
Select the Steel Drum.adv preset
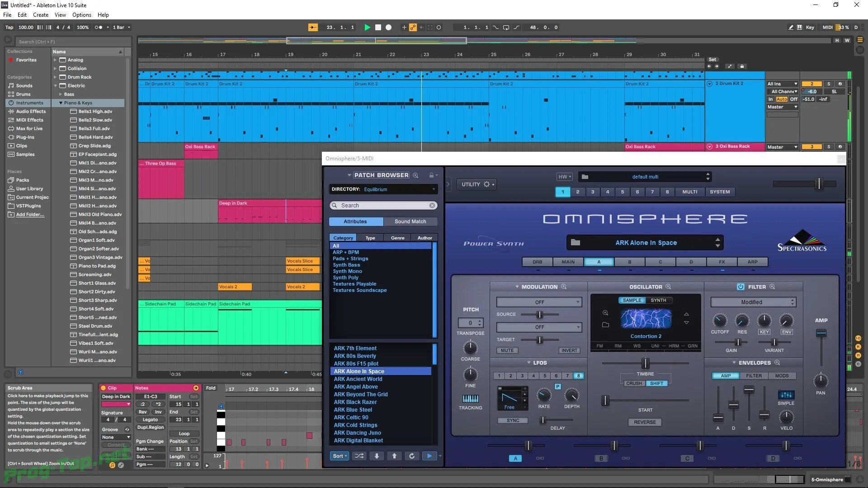(95, 326)
